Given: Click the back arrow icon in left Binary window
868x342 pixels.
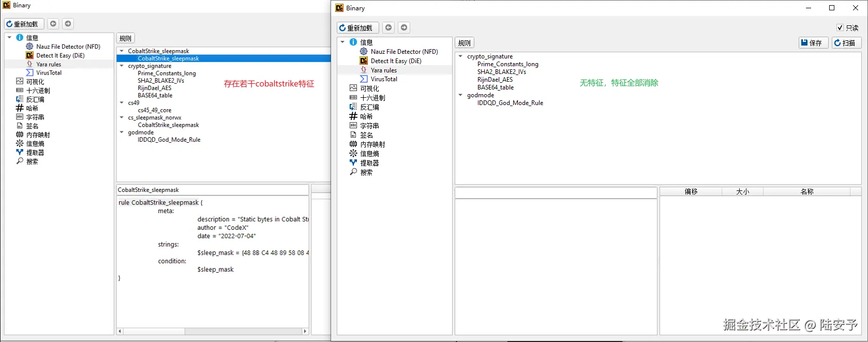Looking at the screenshot, I should 53,24.
